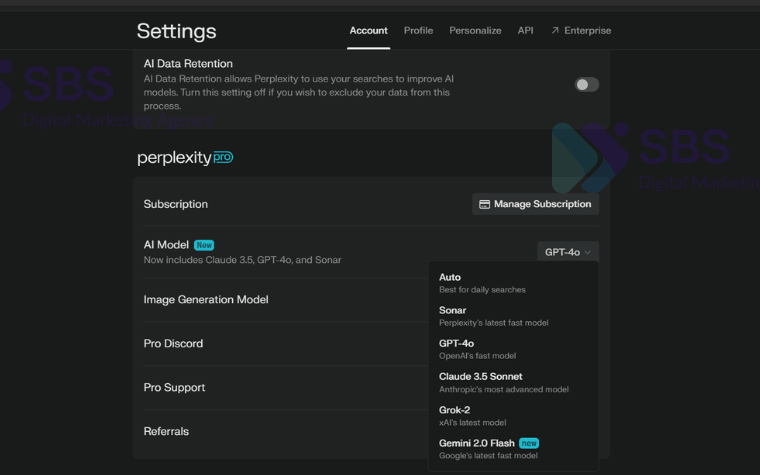Image resolution: width=760 pixels, height=475 pixels.
Task: Click the chevron on the GPT-4o dropdown
Action: pyautogui.click(x=587, y=253)
